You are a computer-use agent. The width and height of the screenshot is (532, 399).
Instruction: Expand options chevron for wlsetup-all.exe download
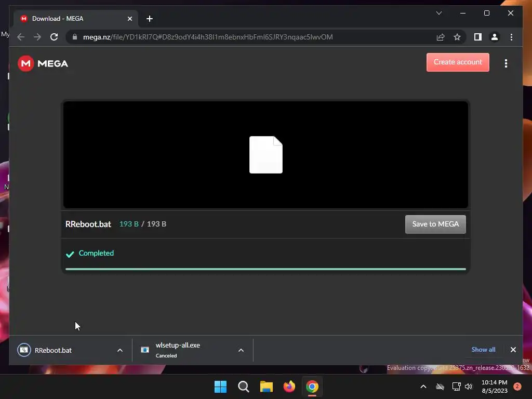click(x=241, y=350)
